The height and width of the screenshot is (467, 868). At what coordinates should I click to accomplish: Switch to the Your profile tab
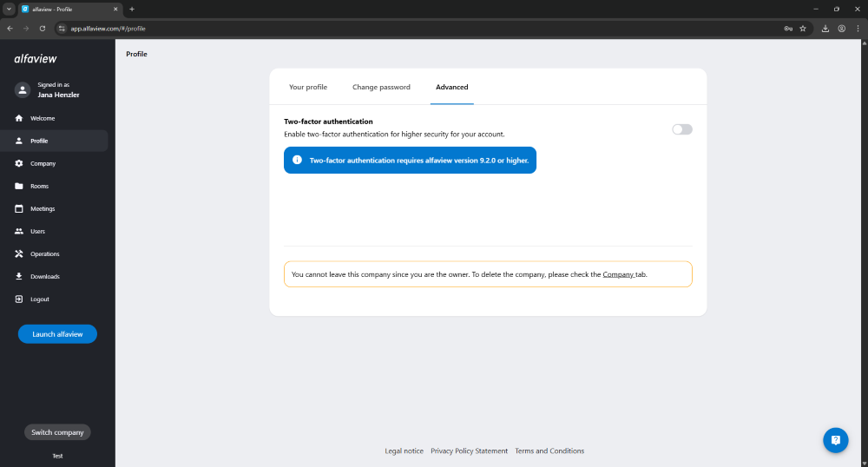tap(308, 87)
